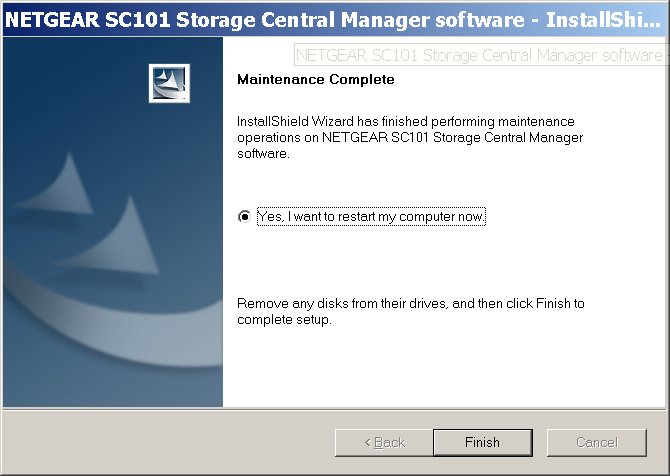Click the grey footer area left of Back
This screenshot has width=670, height=476.
pyautogui.click(x=169, y=442)
